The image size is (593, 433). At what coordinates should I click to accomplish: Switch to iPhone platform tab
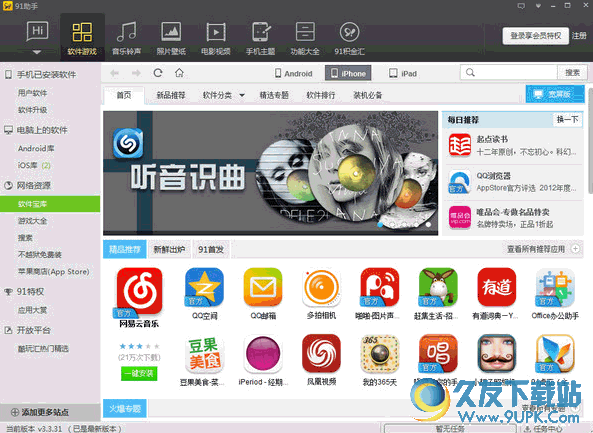click(348, 73)
